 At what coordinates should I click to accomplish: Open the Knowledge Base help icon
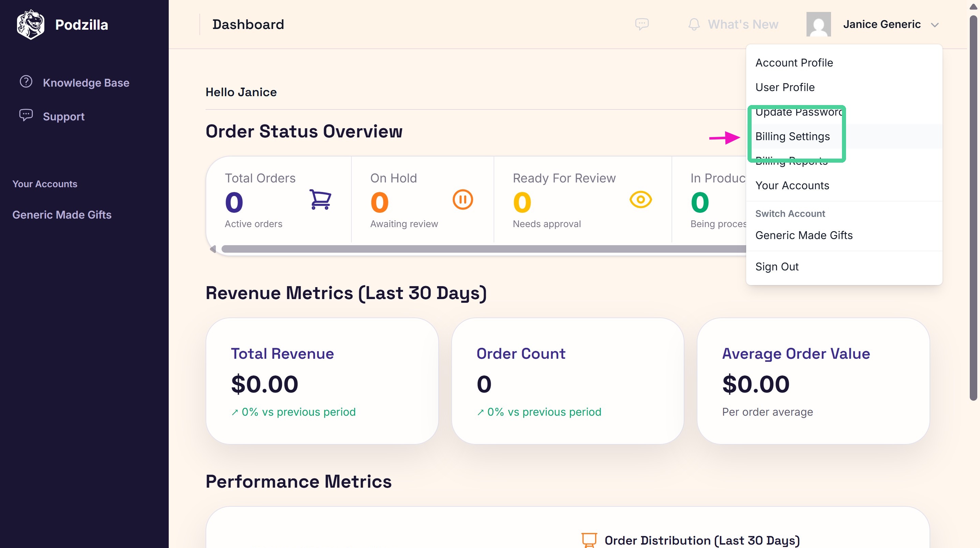[x=26, y=82]
